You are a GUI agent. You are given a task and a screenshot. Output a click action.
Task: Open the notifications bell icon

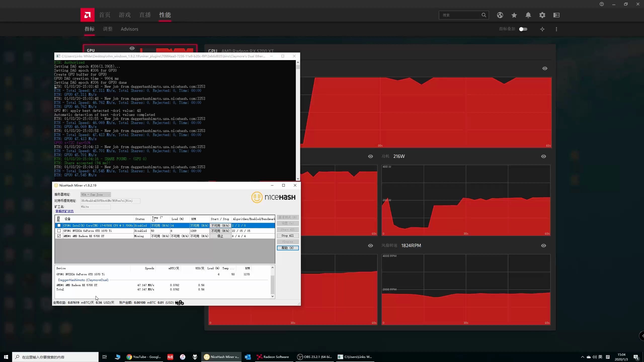point(528,15)
